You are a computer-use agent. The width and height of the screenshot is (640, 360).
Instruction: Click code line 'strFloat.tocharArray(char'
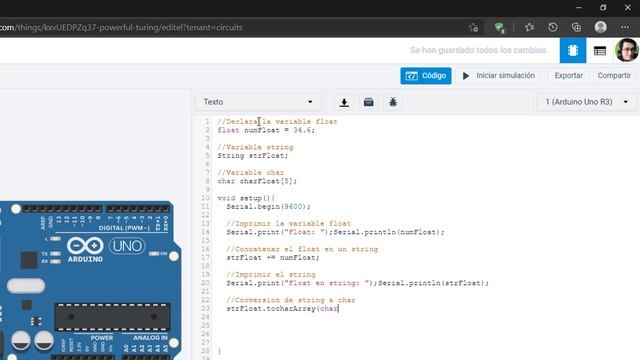[282, 309]
